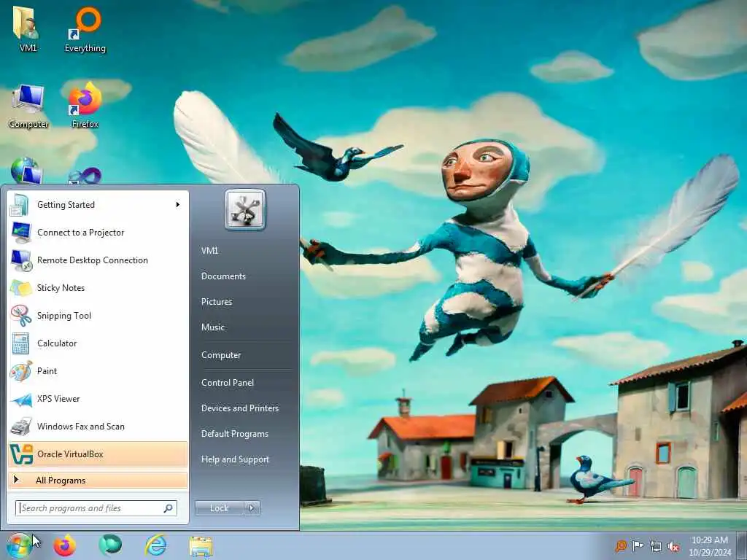The image size is (747, 560).
Task: Click the Sticky Notes icon
Action: click(x=20, y=287)
